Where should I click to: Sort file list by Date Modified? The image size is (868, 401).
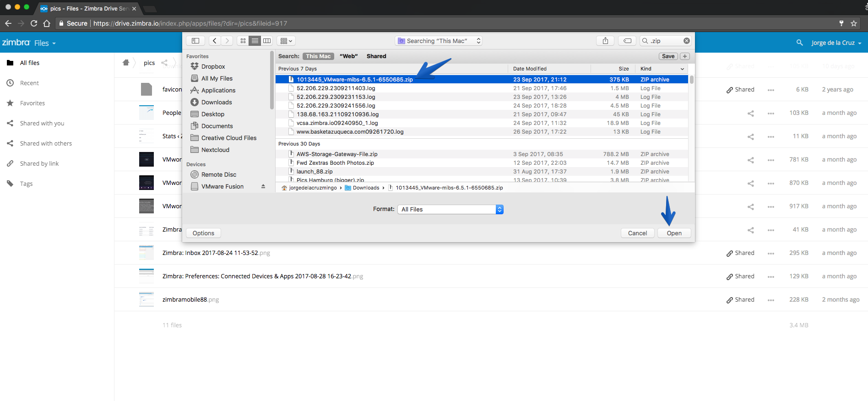[x=530, y=69]
